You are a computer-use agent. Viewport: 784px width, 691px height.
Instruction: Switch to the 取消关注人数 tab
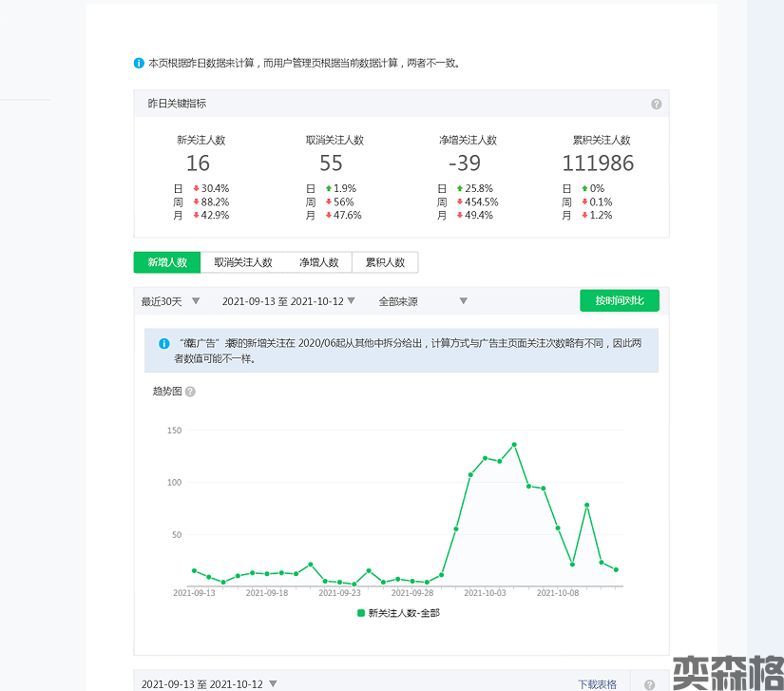[x=243, y=262]
